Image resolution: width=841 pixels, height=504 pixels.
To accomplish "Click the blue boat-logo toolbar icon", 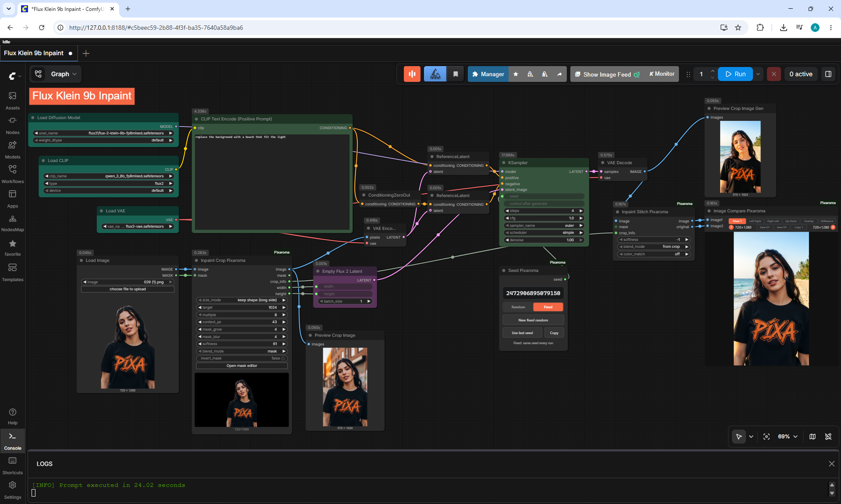I will click(x=435, y=74).
